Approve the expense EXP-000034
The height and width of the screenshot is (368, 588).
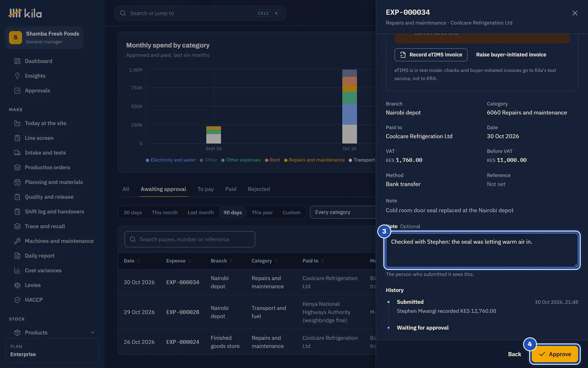(x=555, y=354)
